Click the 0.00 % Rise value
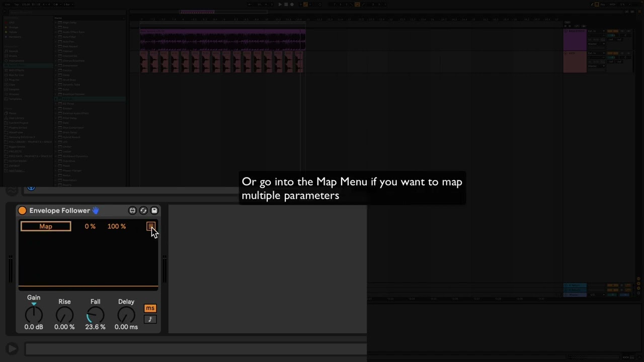The width and height of the screenshot is (644, 362). (x=64, y=327)
